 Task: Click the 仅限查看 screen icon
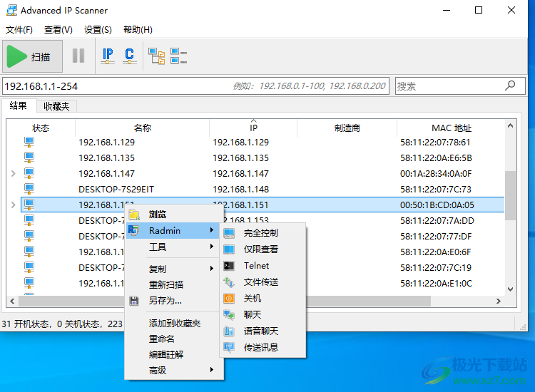(229, 249)
